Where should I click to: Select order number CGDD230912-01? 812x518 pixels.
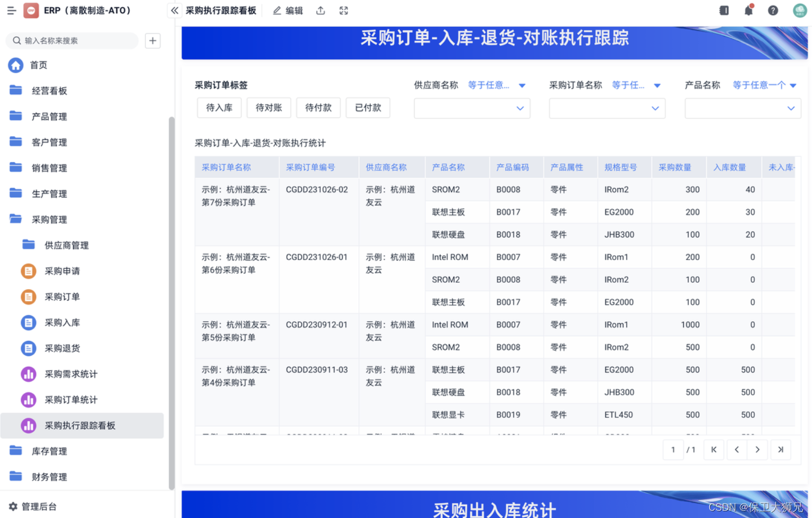coord(317,325)
